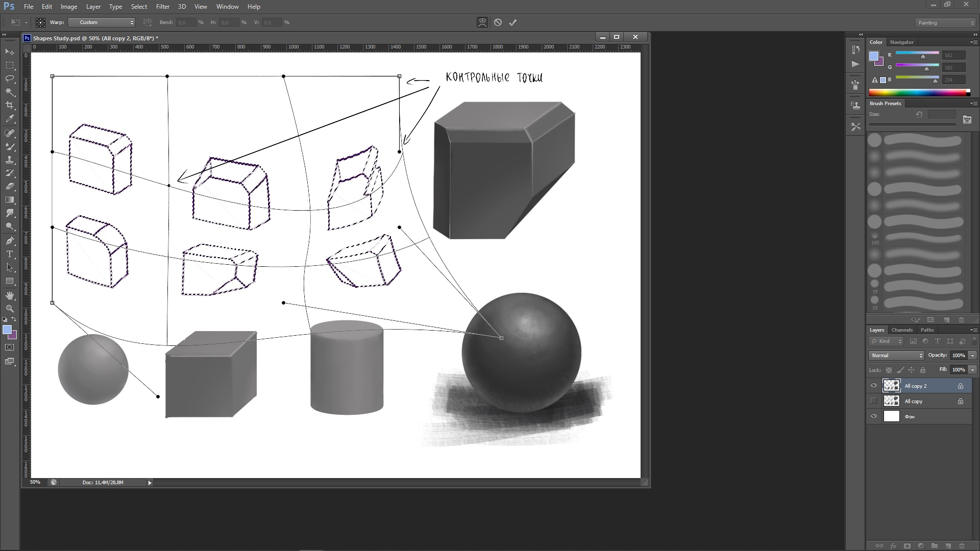Change the screen mode
Image resolution: width=980 pixels, height=551 pixels.
click(10, 362)
